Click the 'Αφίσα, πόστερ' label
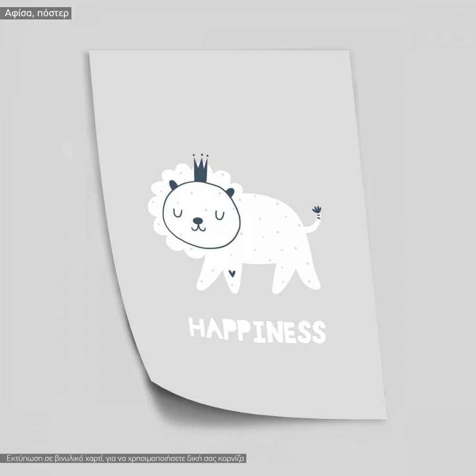This screenshot has width=476, height=476. 37,13
